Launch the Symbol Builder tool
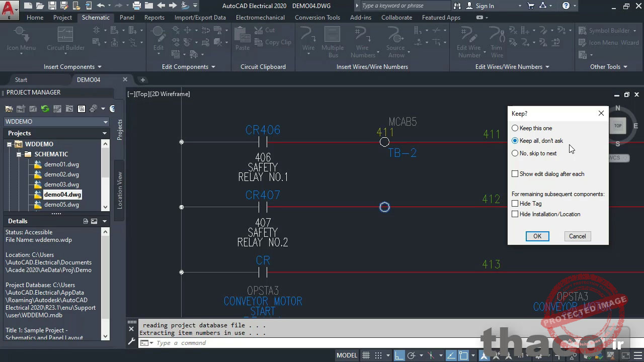The width and height of the screenshot is (644, 362). pyautogui.click(x=608, y=30)
